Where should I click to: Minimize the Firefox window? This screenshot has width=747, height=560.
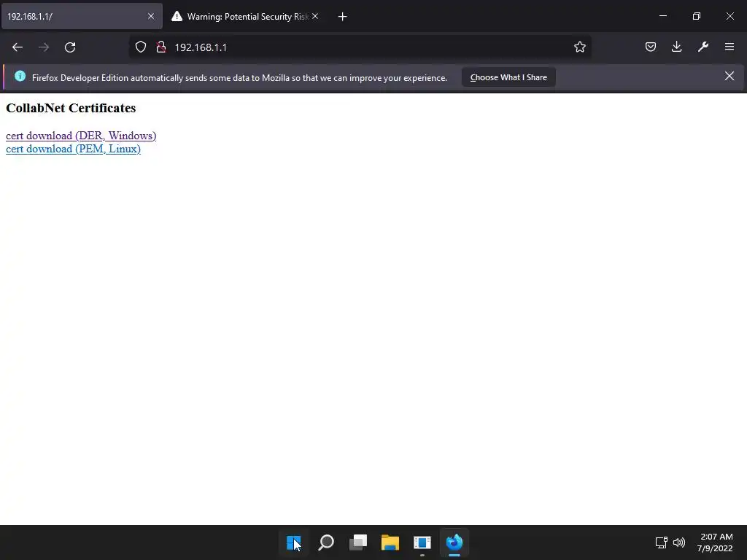point(663,16)
